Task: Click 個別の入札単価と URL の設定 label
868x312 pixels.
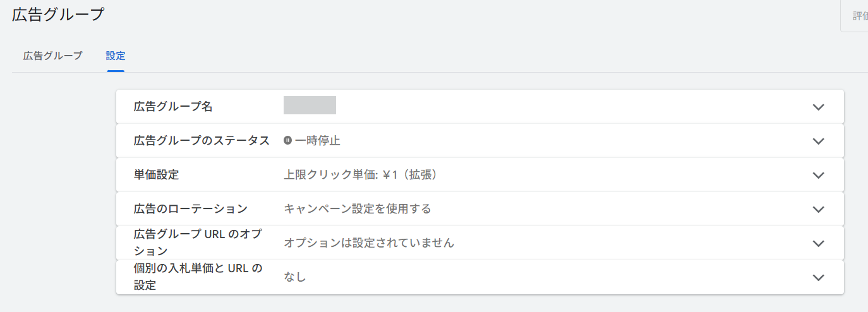Action: point(198,277)
